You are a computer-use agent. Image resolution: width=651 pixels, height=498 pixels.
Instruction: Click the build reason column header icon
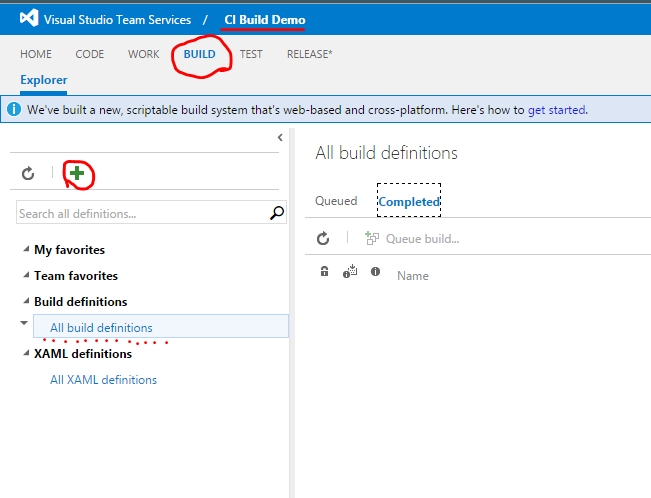350,271
